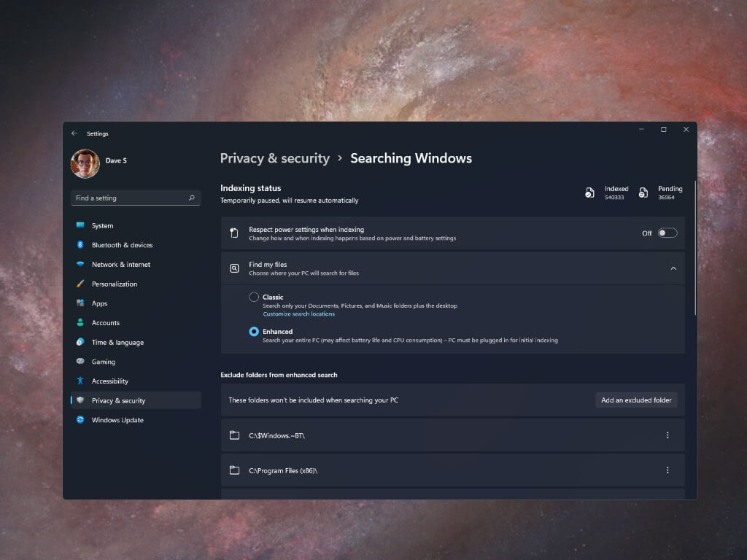
Task: Open System settings
Action: 135,225
